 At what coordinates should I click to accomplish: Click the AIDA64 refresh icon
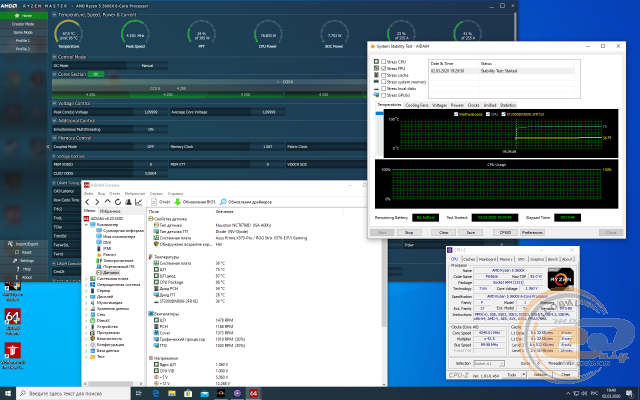[118, 202]
